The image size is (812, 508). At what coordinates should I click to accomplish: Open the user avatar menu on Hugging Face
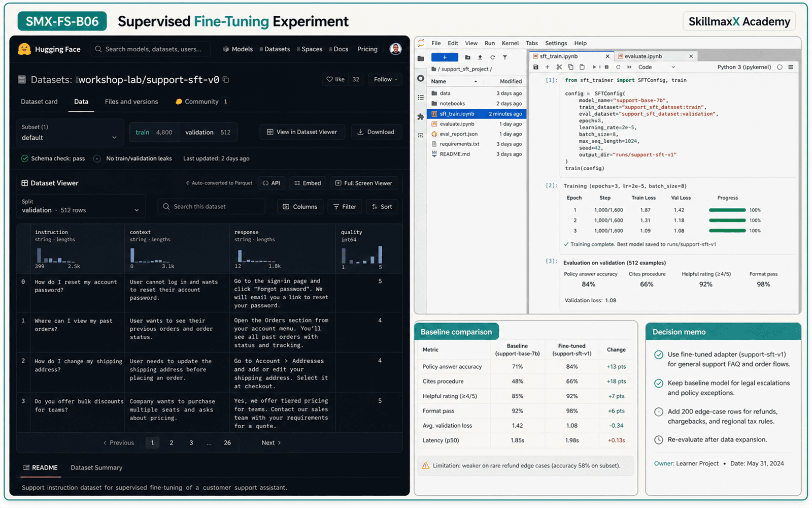[395, 49]
